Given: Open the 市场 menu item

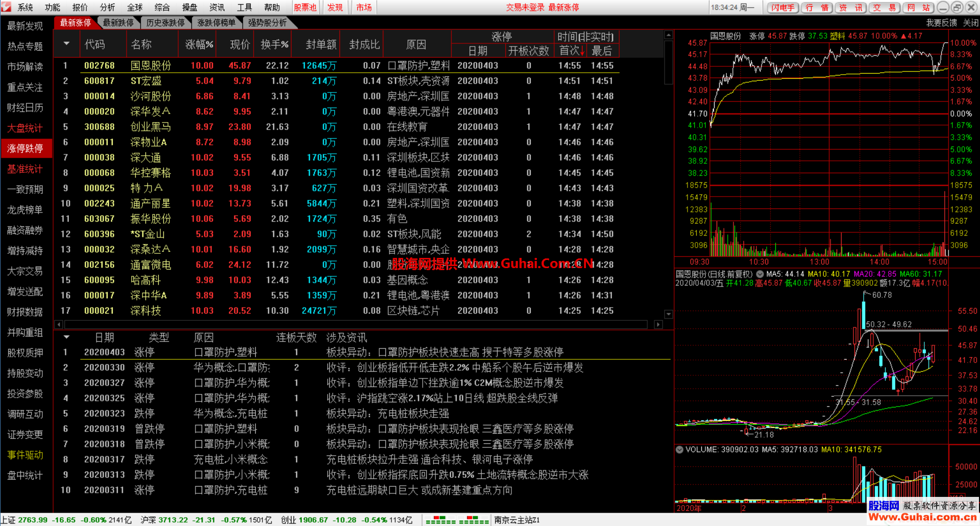Looking at the screenshot, I should click(x=364, y=7).
